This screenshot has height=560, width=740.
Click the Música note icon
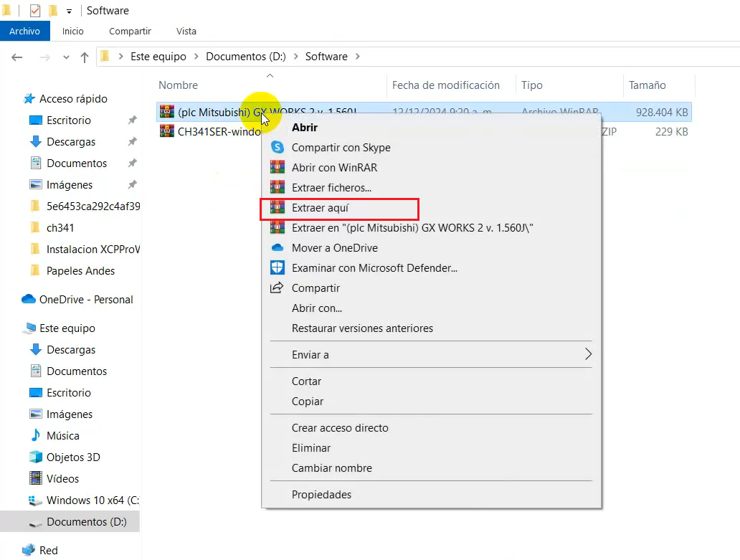click(36, 435)
